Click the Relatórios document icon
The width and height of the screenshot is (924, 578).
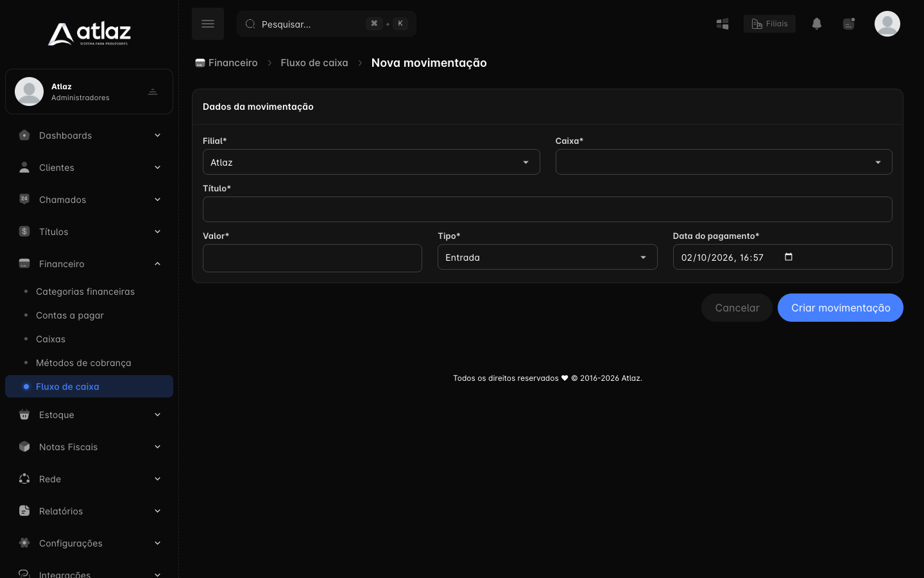(x=24, y=511)
